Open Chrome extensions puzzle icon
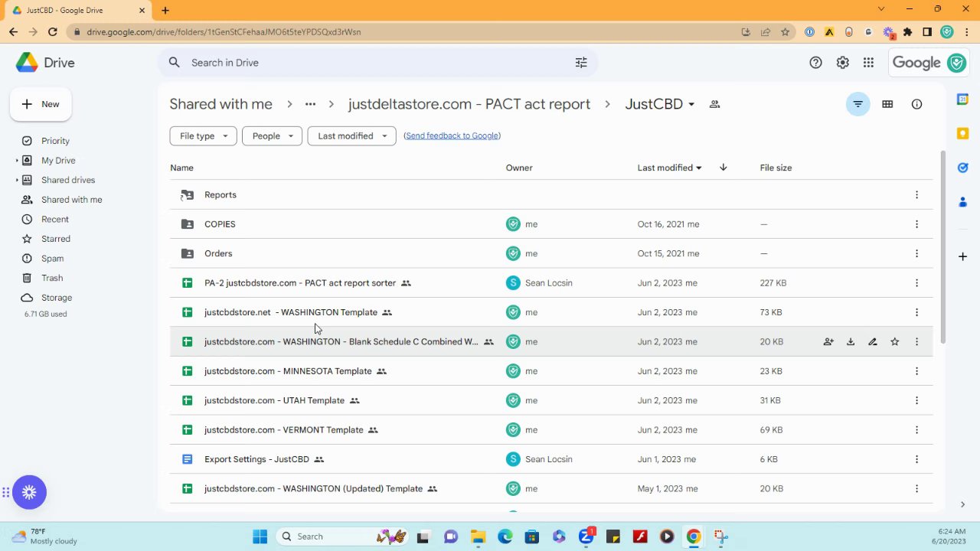The height and width of the screenshot is (551, 980). tap(907, 32)
